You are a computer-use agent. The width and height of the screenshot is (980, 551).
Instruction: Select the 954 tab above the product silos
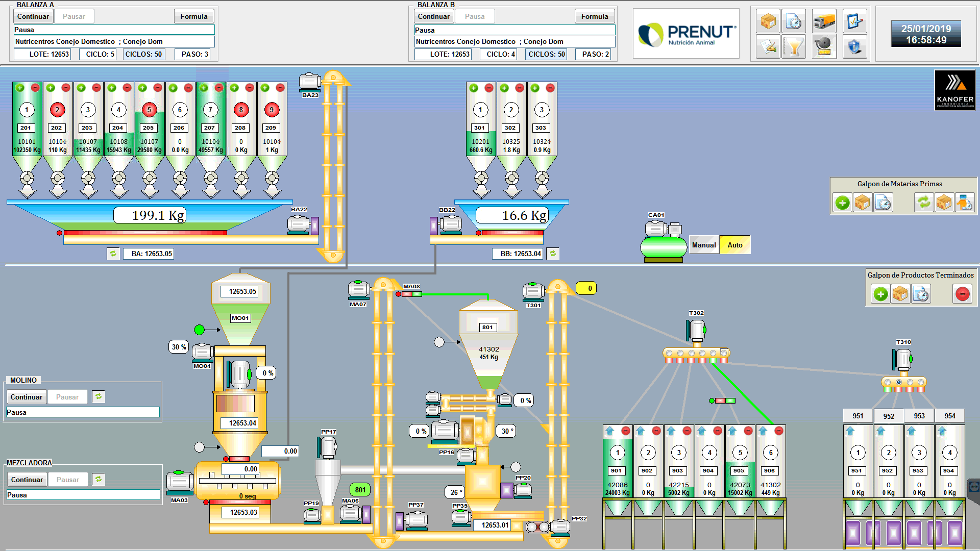(x=949, y=416)
